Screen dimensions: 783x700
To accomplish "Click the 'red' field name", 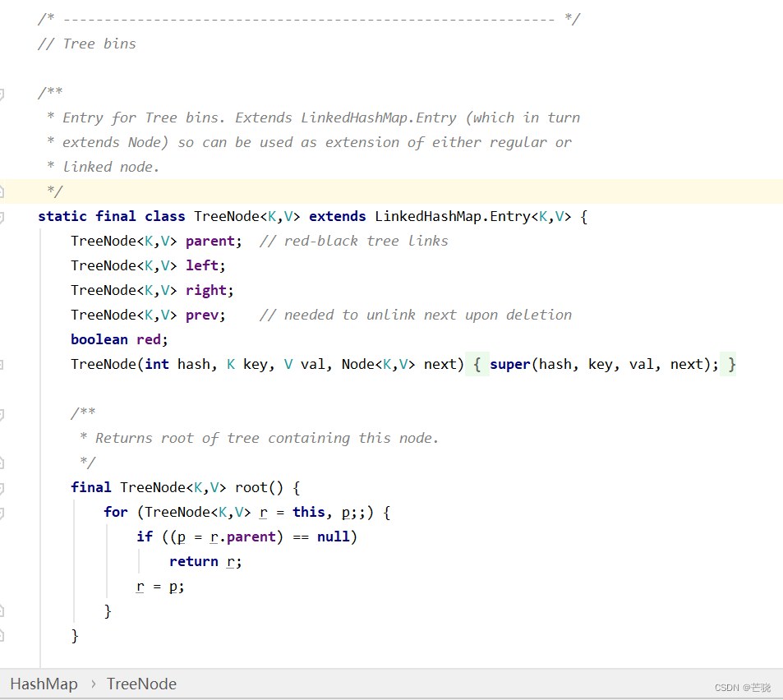I will coord(149,339).
